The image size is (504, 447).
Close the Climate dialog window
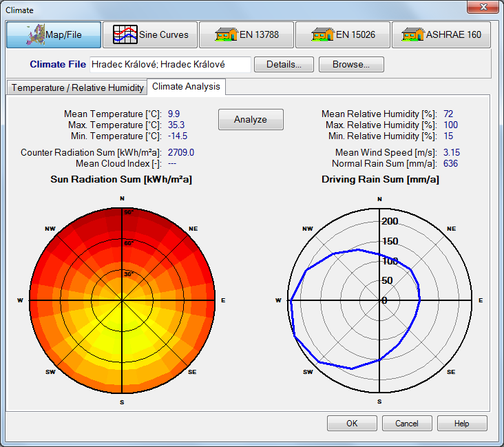483,8
